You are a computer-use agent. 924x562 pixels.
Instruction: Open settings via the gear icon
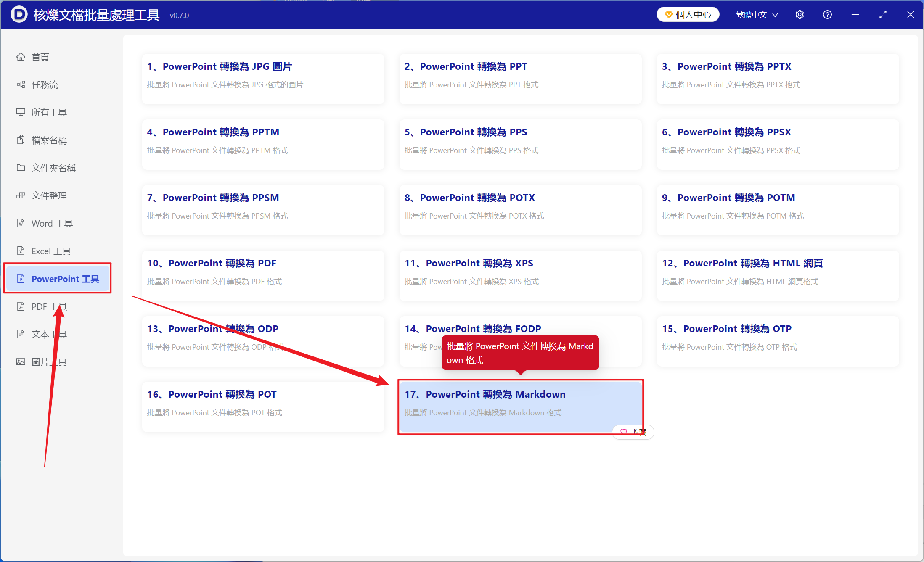[x=800, y=15]
